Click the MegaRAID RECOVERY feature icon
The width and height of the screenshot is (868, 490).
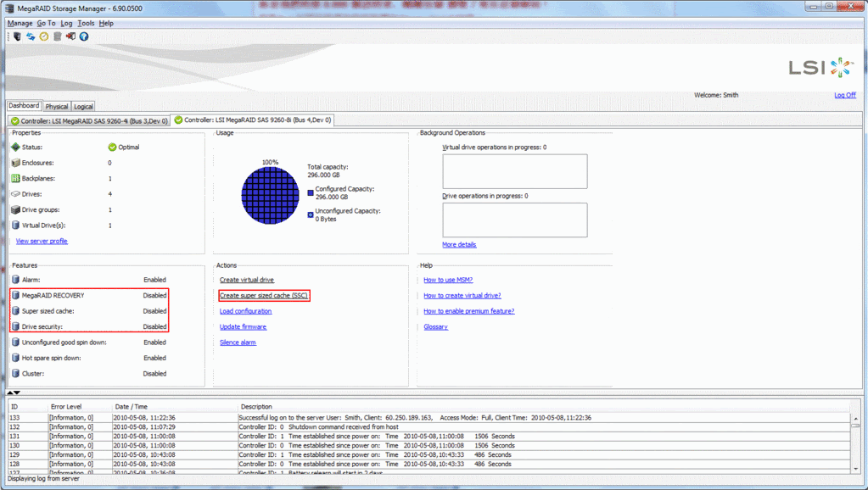[x=15, y=295]
